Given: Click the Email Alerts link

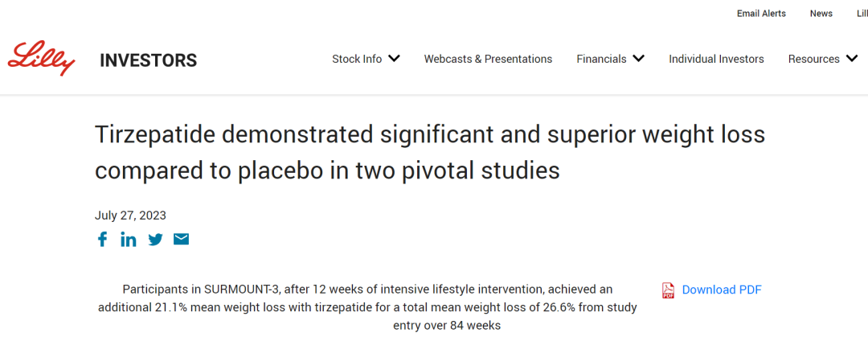Looking at the screenshot, I should [x=761, y=14].
